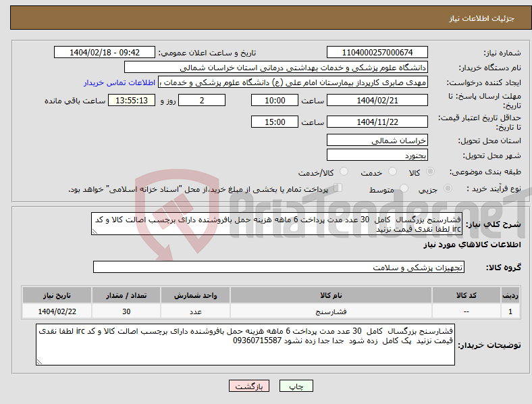
Task: Click the delivery province field خراسان شمالی
Action: tap(377, 141)
